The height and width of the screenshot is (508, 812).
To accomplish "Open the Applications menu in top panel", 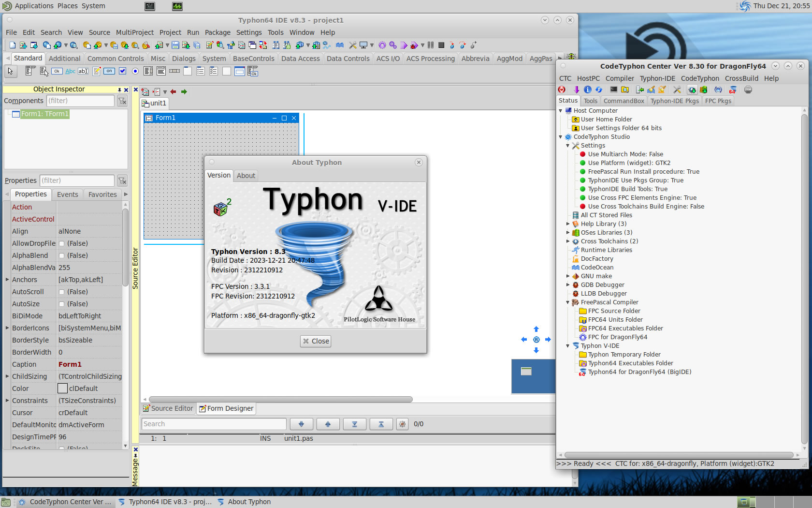I will click(34, 6).
